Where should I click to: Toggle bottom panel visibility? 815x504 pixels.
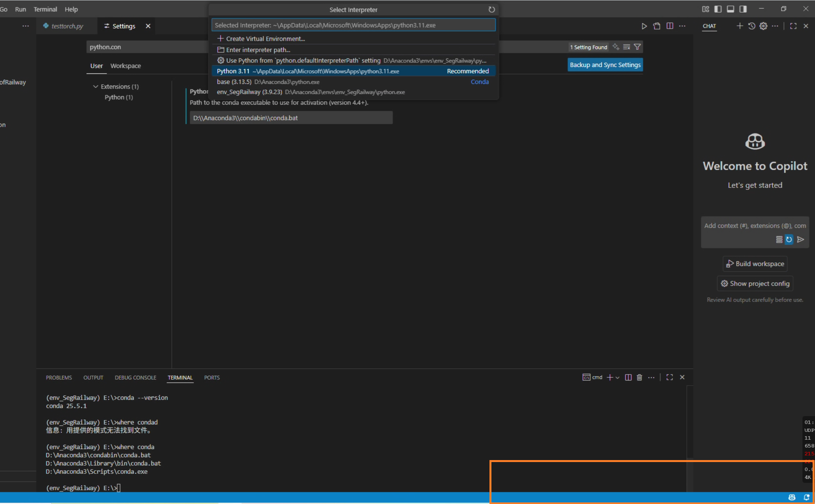731,9
